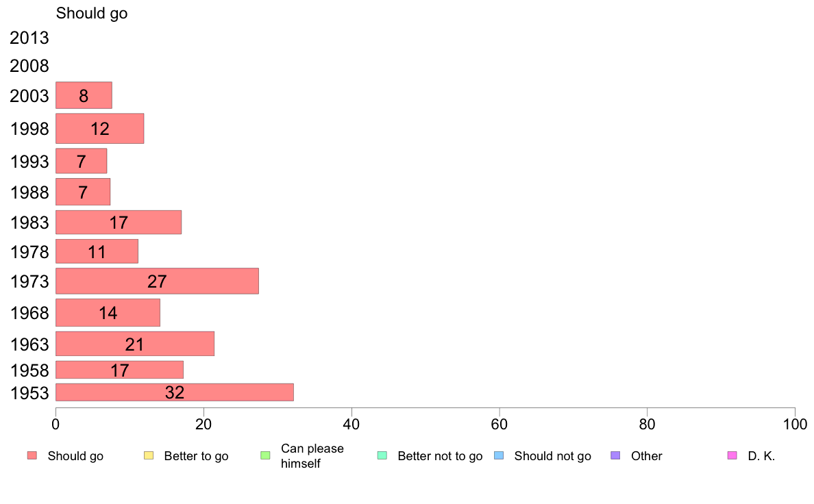Click the blue Should not go swatch

pos(499,456)
